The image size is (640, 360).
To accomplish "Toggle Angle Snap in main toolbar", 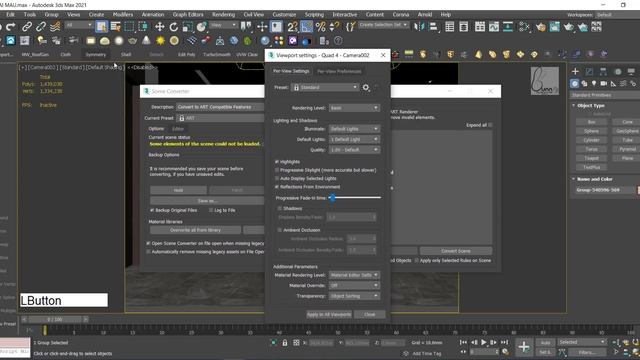I will click(x=307, y=27).
